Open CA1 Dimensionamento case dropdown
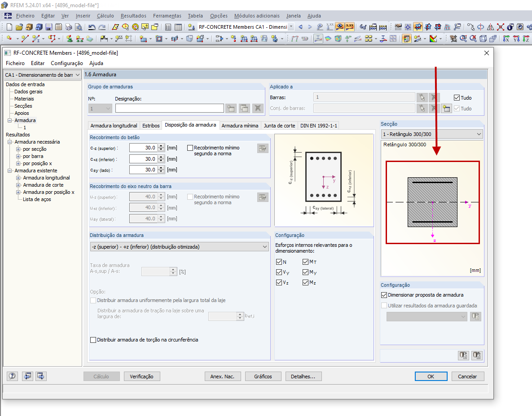The image size is (532, 416). point(42,75)
